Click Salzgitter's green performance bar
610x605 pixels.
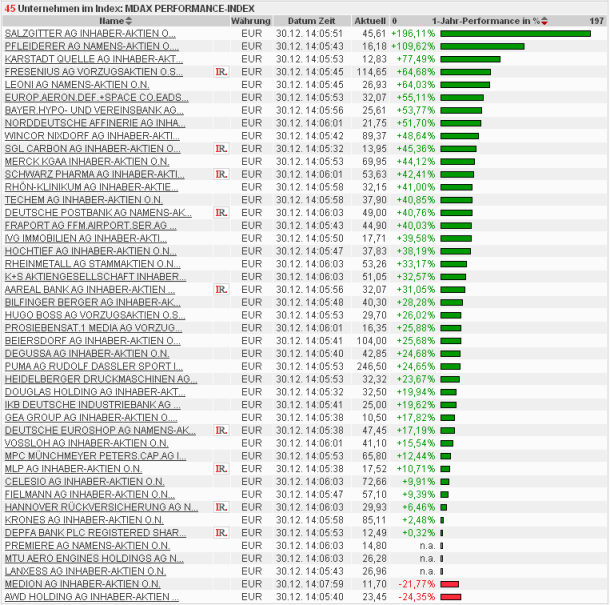515,34
